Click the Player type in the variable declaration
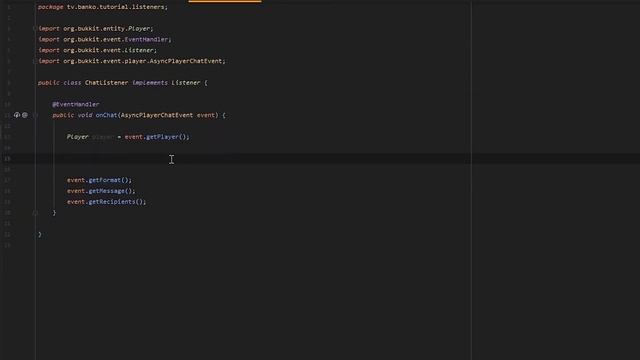 point(78,137)
